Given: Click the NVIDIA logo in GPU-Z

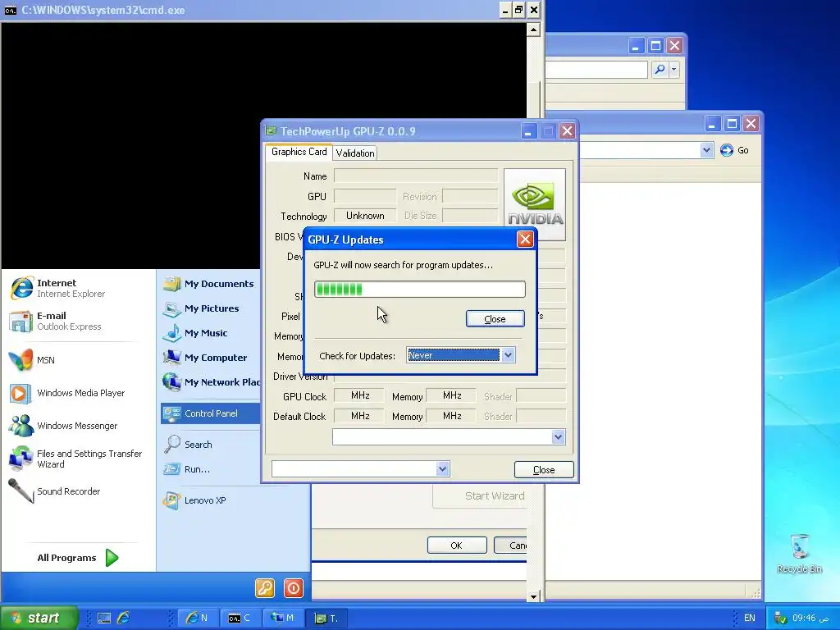Looking at the screenshot, I should pyautogui.click(x=535, y=204).
